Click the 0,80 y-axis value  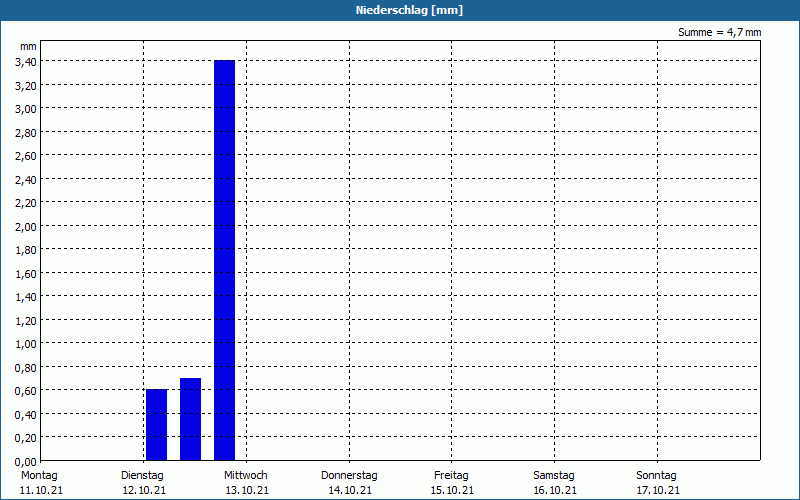pyautogui.click(x=26, y=368)
